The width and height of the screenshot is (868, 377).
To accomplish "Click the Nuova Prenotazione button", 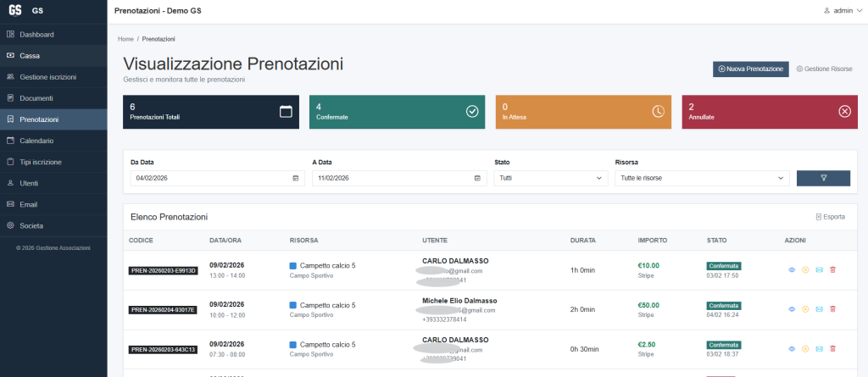I will coord(750,69).
